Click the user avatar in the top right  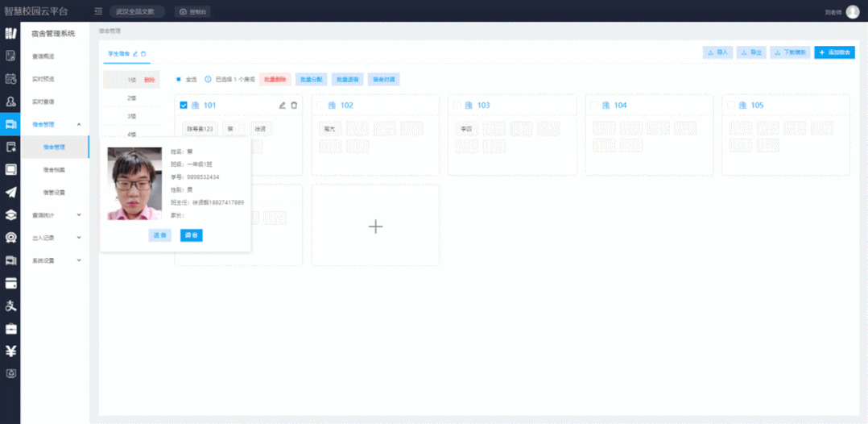[x=853, y=11]
